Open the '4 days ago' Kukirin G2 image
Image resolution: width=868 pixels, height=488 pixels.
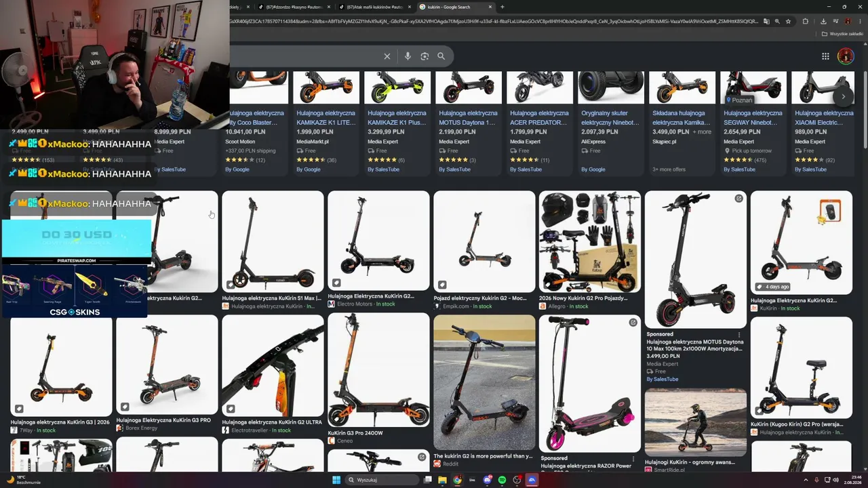point(802,243)
